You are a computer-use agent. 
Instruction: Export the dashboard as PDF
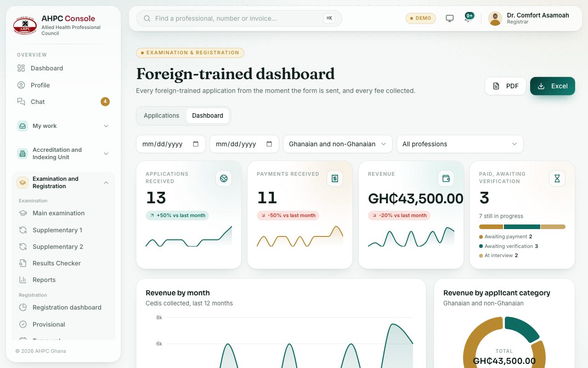[505, 86]
